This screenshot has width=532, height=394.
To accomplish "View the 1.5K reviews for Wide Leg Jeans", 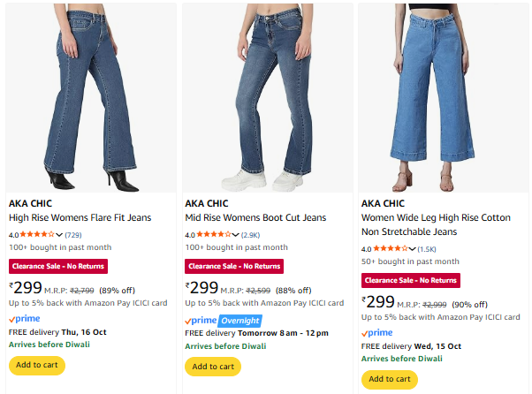I will (427, 249).
